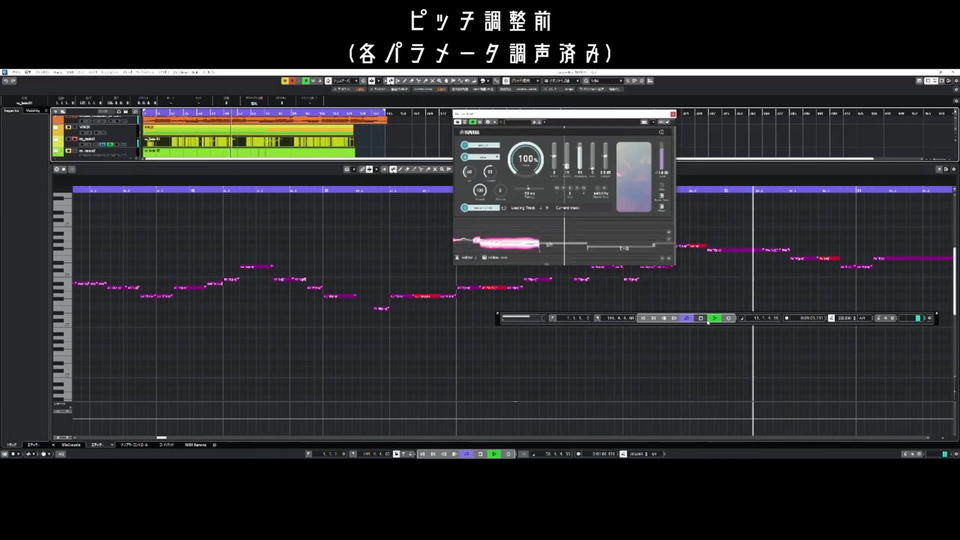Click the Stop button in floating transport

tap(701, 318)
